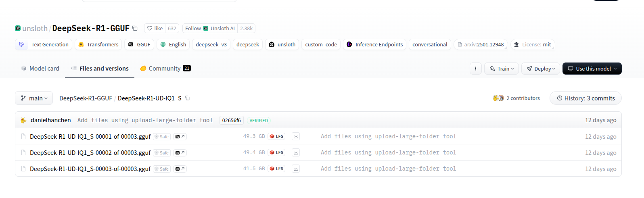Click the danielhanchen avatar icon
The image size is (644, 198).
(x=24, y=120)
